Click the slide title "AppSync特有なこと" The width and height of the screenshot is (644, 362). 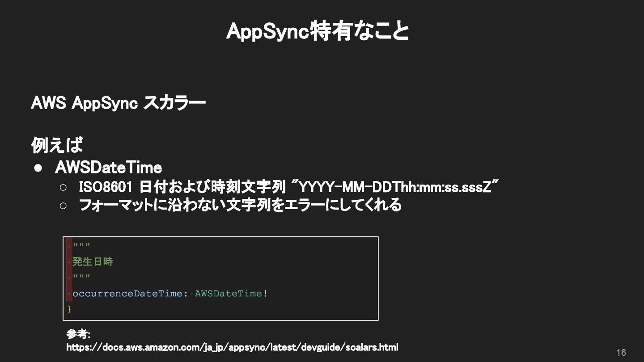318,31
